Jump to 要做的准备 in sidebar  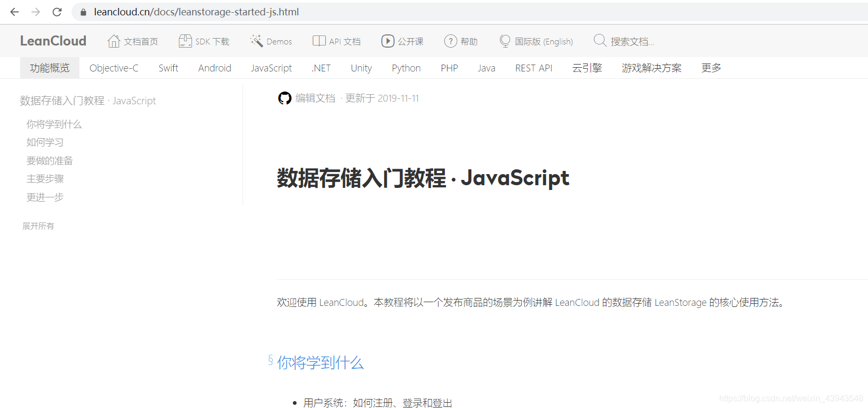50,160
